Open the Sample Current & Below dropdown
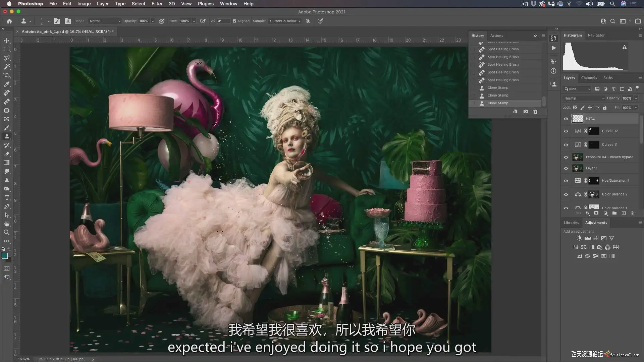This screenshot has height=362, width=644. click(285, 21)
